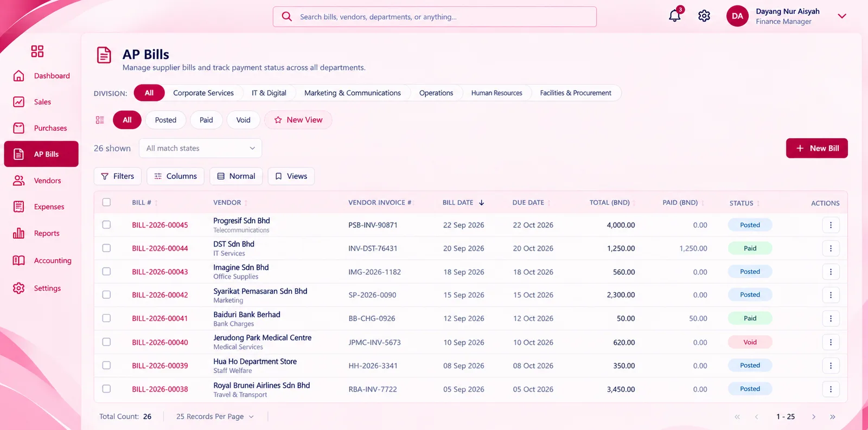Image resolution: width=868 pixels, height=430 pixels.
Task: Check the box for BILL-2026-00040
Action: click(x=106, y=342)
